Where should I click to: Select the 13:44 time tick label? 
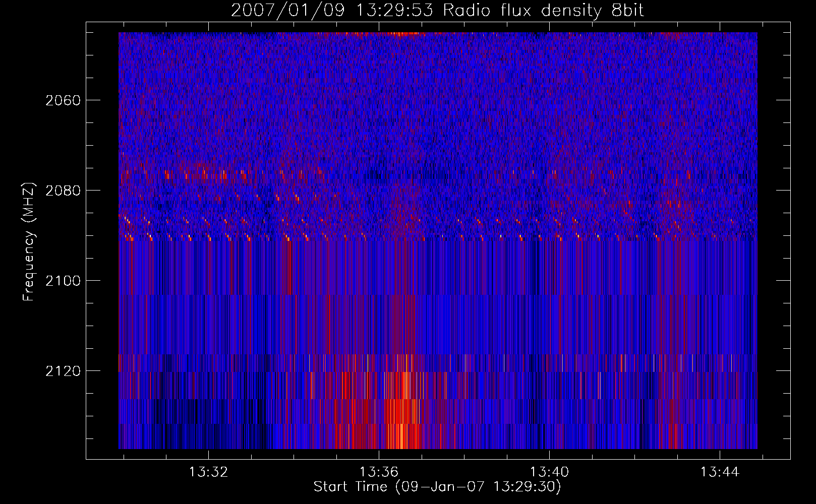(720, 472)
